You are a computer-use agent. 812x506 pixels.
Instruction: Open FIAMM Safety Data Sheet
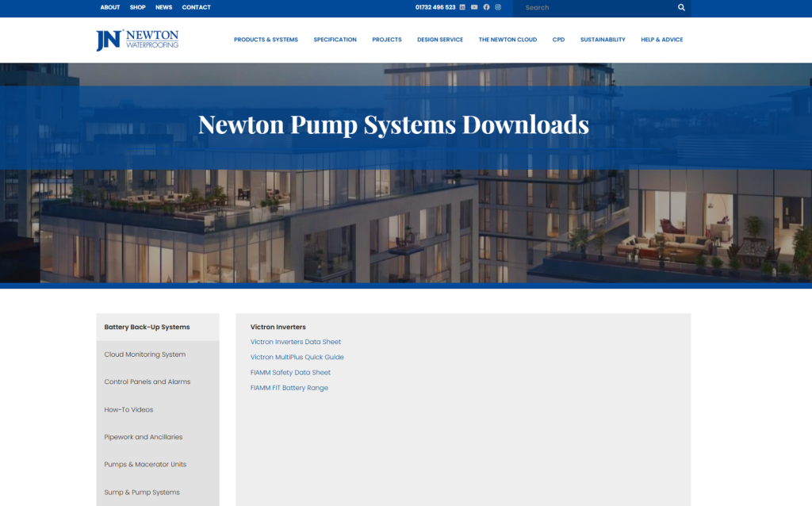click(x=290, y=373)
